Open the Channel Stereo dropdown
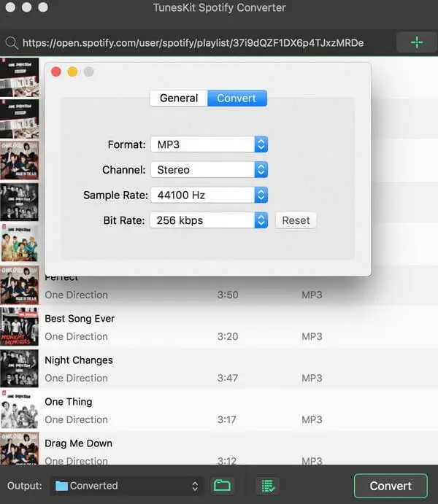 tap(209, 170)
